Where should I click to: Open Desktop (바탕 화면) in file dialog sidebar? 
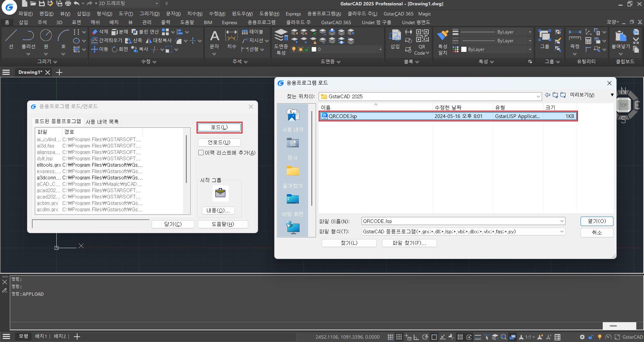pos(293,205)
